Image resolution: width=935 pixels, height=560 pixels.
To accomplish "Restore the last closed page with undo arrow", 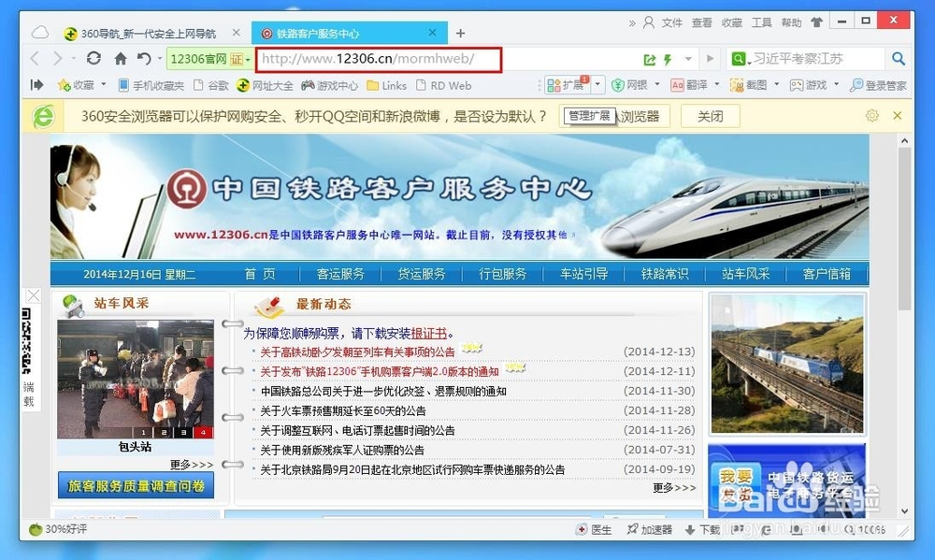I will click(x=144, y=59).
